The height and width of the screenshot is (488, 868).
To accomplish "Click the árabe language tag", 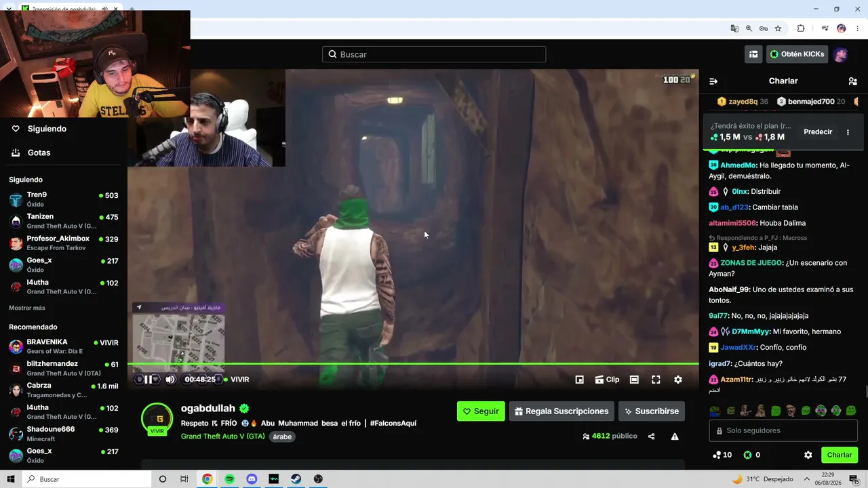I will tap(282, 437).
